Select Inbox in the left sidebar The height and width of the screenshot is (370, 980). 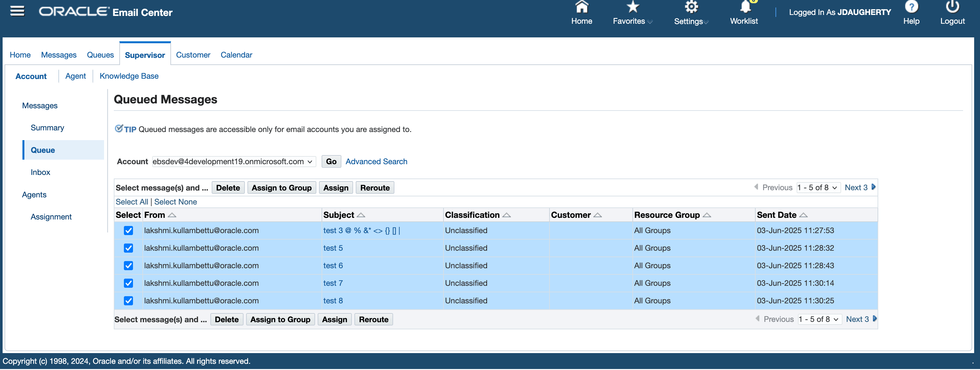pos(40,172)
